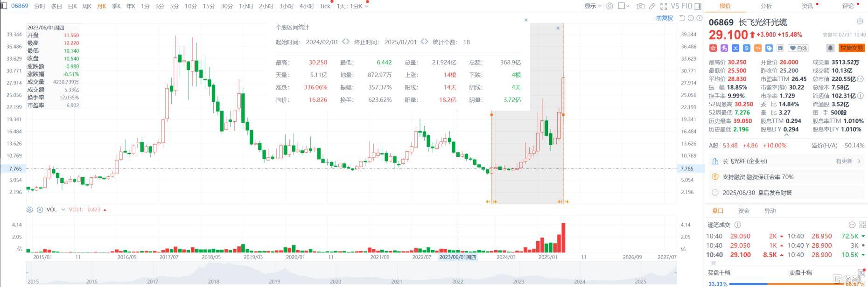Screen dimensions: 868x287
Task: Switch to 月K monthly chart
Action: [101, 6]
